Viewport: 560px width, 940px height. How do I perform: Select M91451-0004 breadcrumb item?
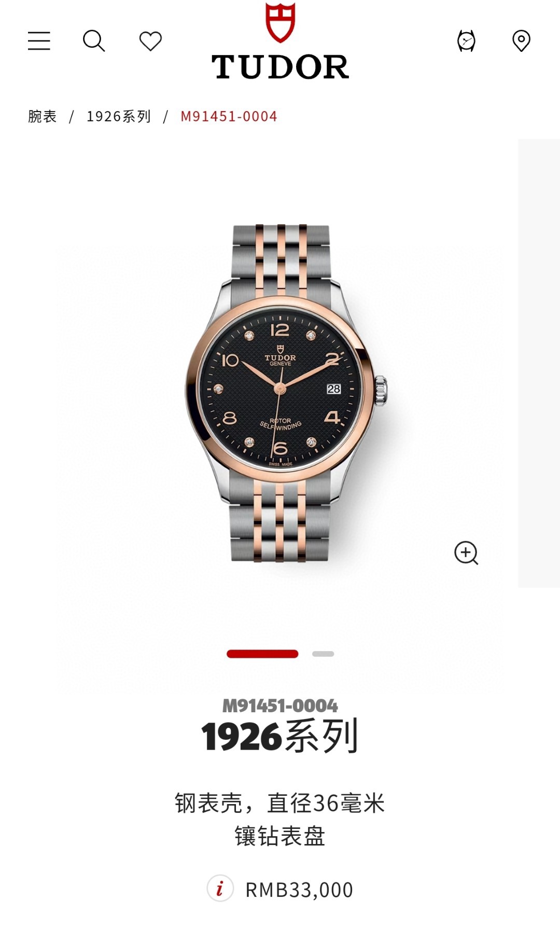click(x=229, y=116)
